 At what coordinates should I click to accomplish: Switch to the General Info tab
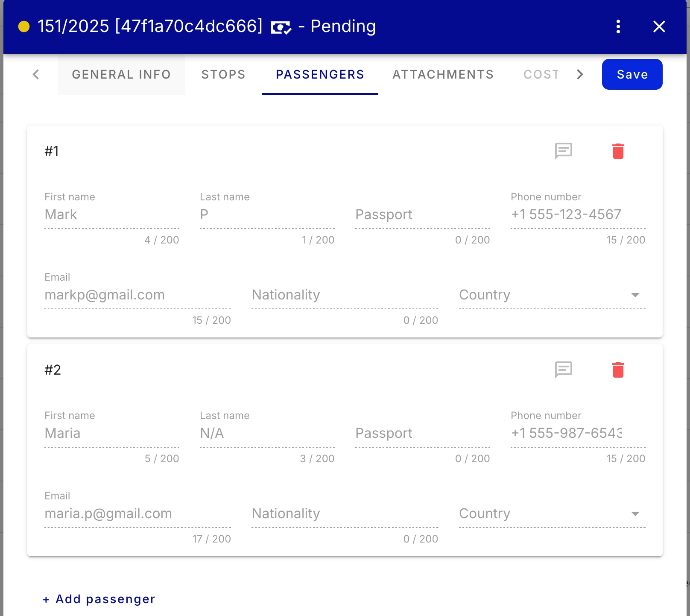(x=121, y=74)
